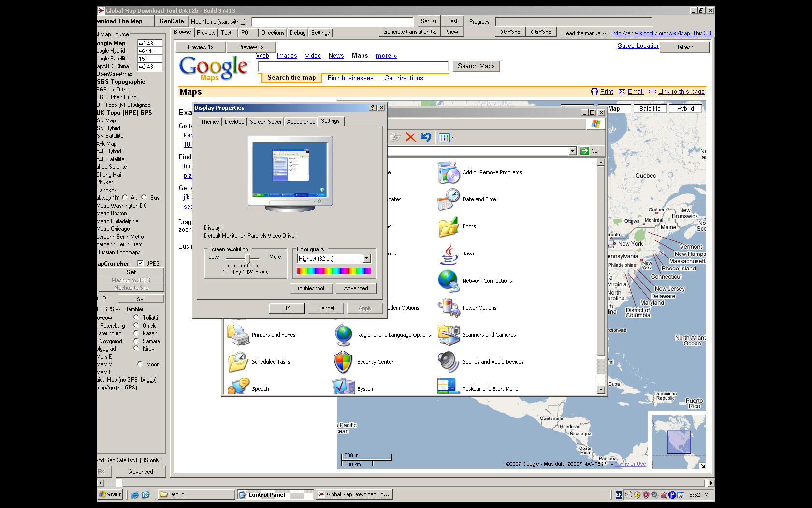812x508 pixels.
Task: Open the Scanners and Cameras icon
Action: point(449,335)
